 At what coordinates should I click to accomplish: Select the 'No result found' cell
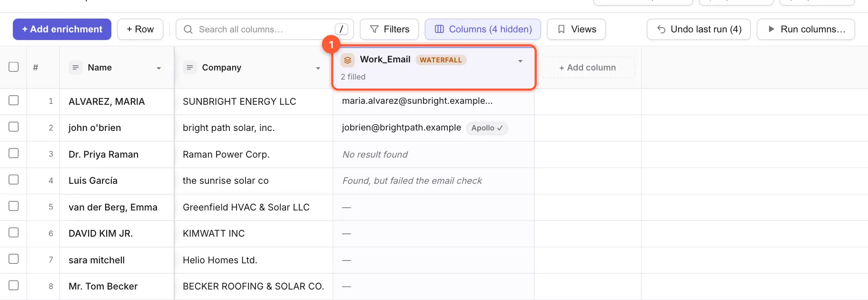(434, 154)
